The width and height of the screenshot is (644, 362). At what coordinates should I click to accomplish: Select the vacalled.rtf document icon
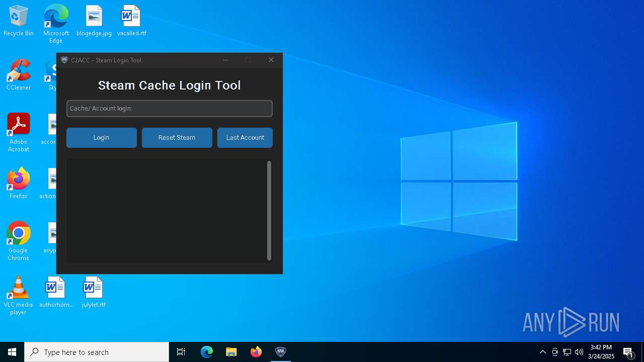(131, 21)
